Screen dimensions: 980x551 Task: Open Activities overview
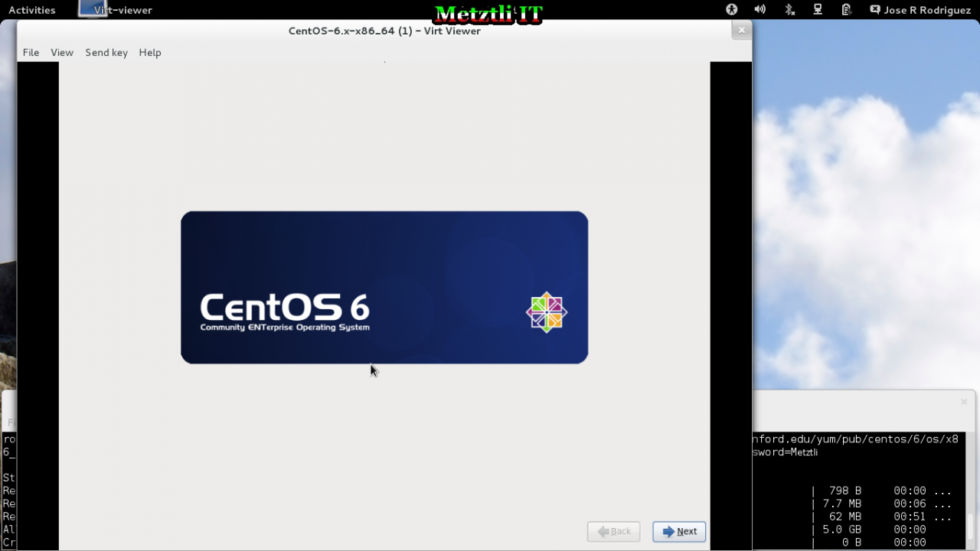[32, 10]
